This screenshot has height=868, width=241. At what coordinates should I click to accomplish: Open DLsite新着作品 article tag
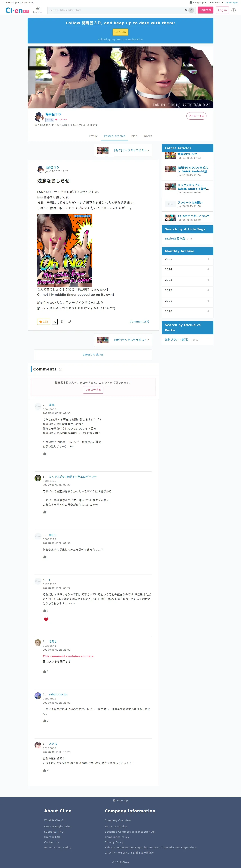(175, 239)
